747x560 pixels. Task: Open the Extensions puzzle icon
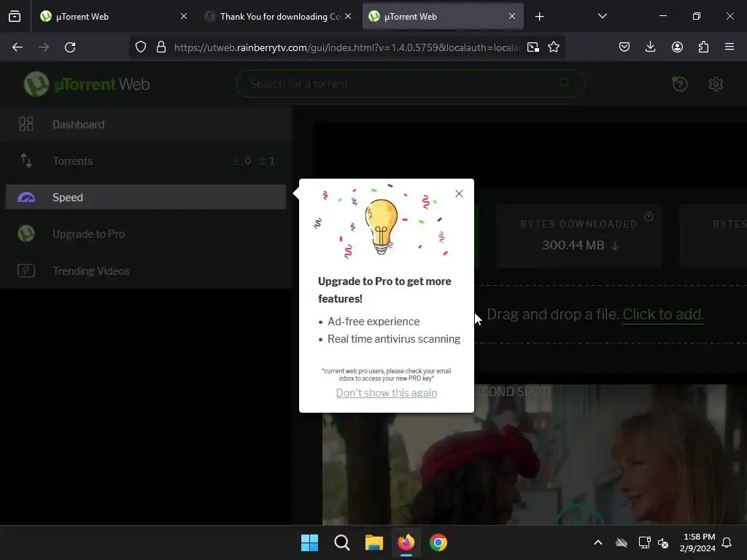pyautogui.click(x=703, y=47)
